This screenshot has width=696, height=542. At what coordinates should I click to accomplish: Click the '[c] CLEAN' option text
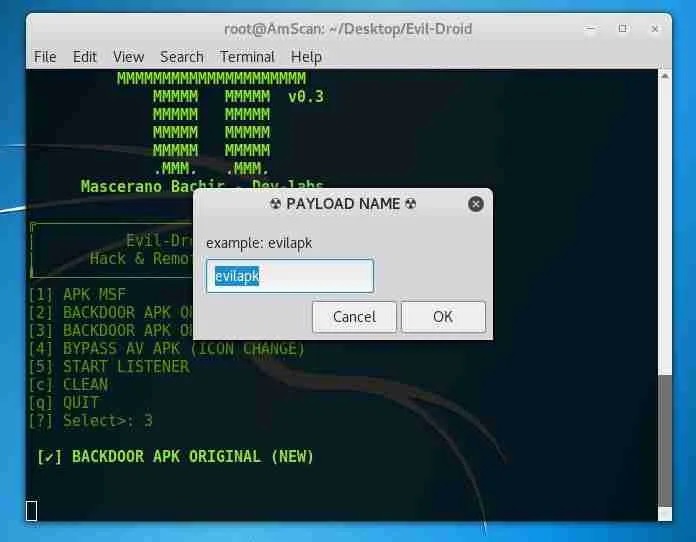coord(68,384)
